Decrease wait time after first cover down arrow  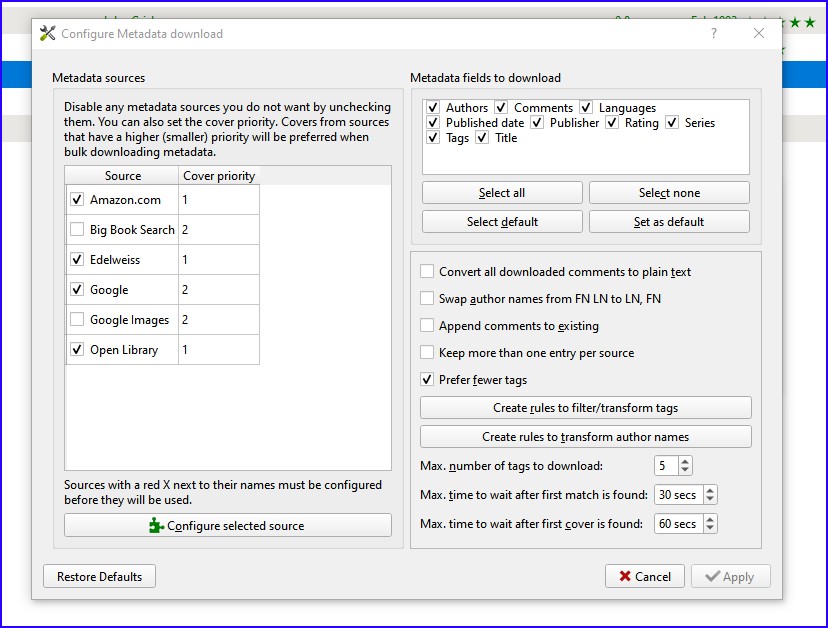[710, 528]
